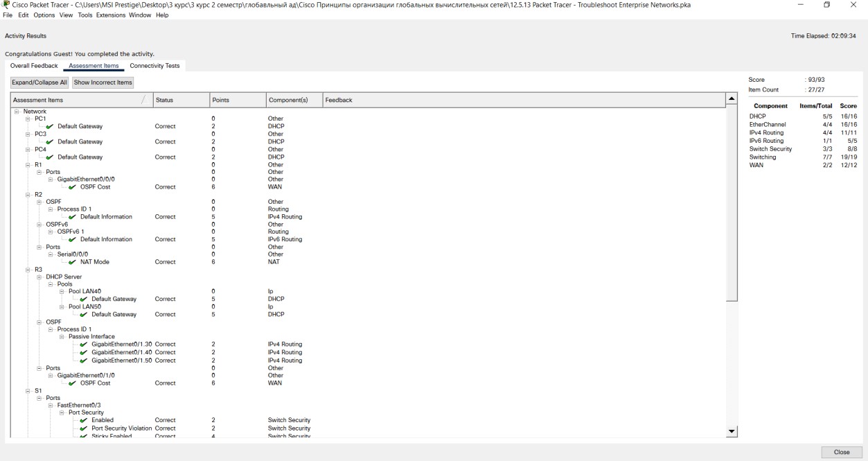Open the File menu

point(8,15)
